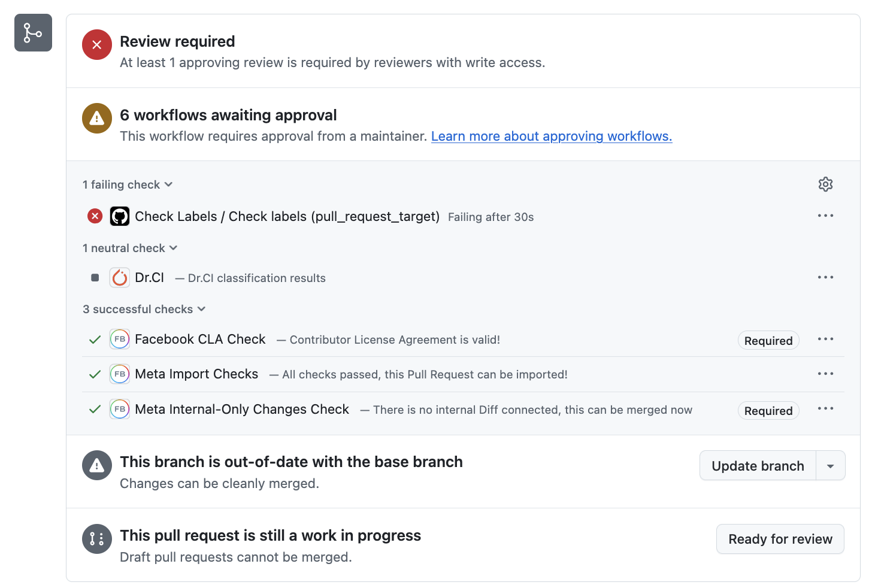Mark pull request Ready for review

[780, 539]
